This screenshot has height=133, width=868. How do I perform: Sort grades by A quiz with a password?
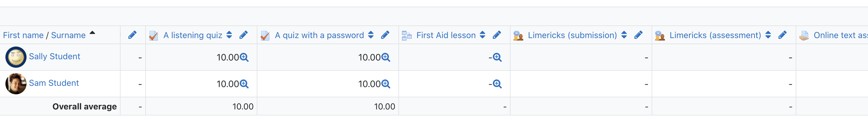(x=371, y=35)
